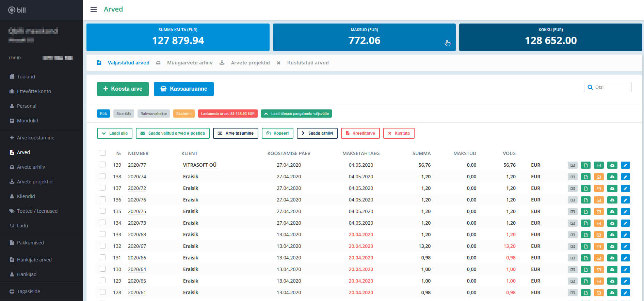Switch to the Arvete projektid tab
The width and height of the screenshot is (644, 301).
pyautogui.click(x=250, y=63)
